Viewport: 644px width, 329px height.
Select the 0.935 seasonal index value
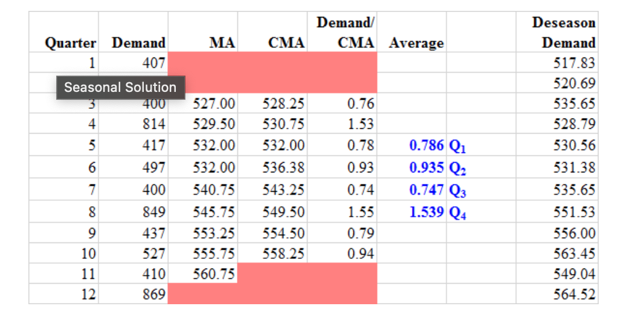tap(427, 168)
